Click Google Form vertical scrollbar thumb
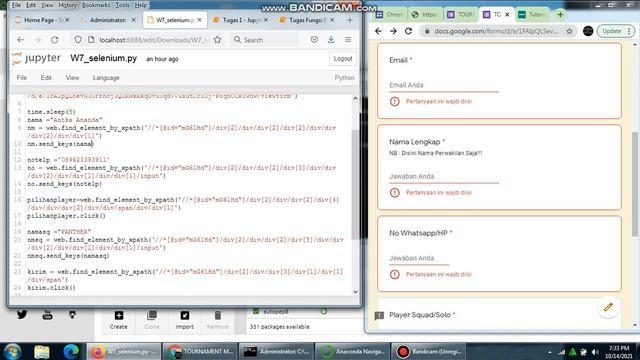Screen dimensions: 640x360 click(x=635, y=184)
